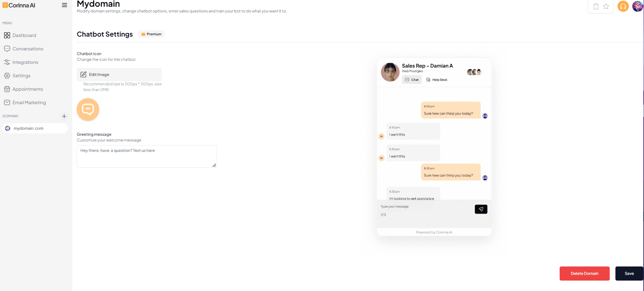
Task: Open the Conversations panel
Action: tap(28, 49)
